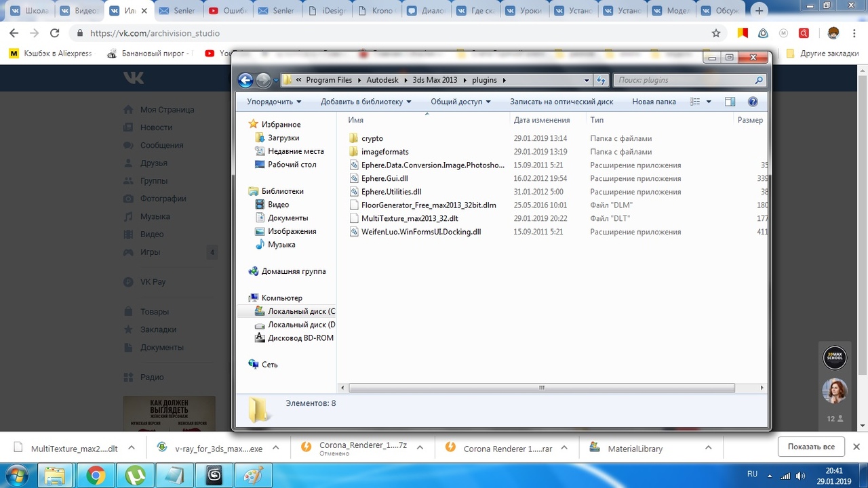
Task: Click Chrome's back arrow
Action: 14,33
